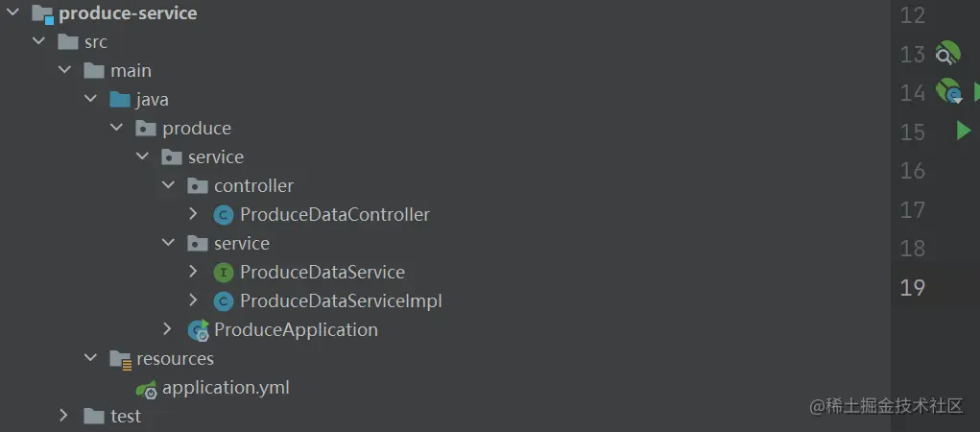This screenshot has width=980, height=432.
Task: Click the application.yml Spring config file icon
Action: coord(147,389)
